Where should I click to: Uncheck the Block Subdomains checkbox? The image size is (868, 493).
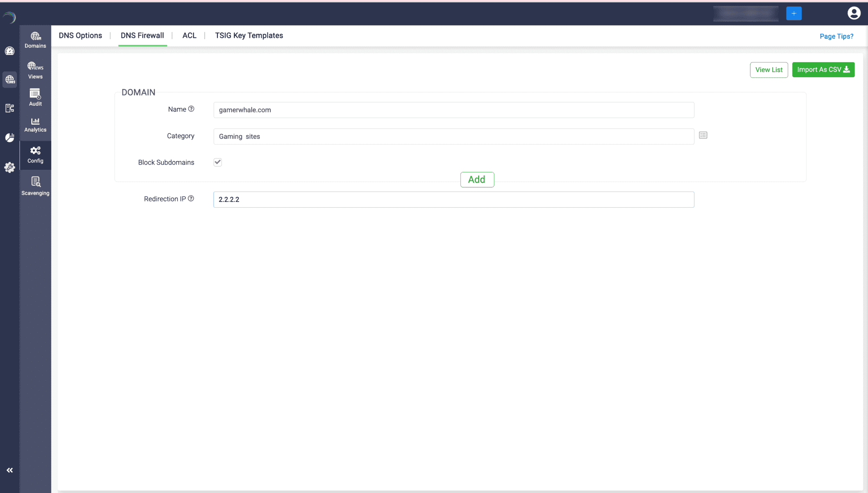click(x=217, y=162)
